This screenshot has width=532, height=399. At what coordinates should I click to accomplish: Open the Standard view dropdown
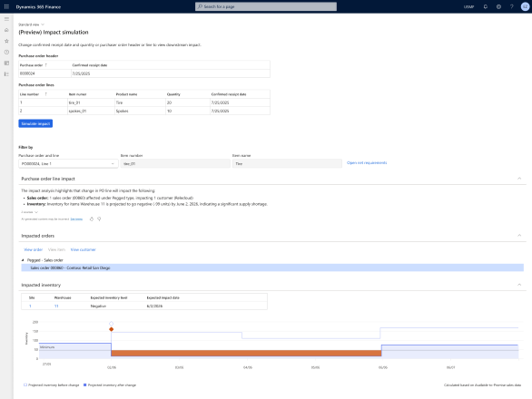[31, 24]
